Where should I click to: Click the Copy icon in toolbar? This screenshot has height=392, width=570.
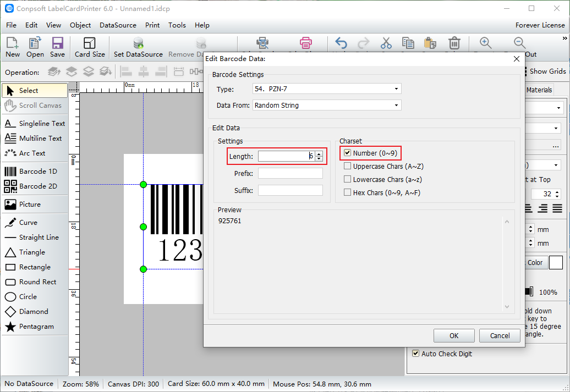pos(408,43)
